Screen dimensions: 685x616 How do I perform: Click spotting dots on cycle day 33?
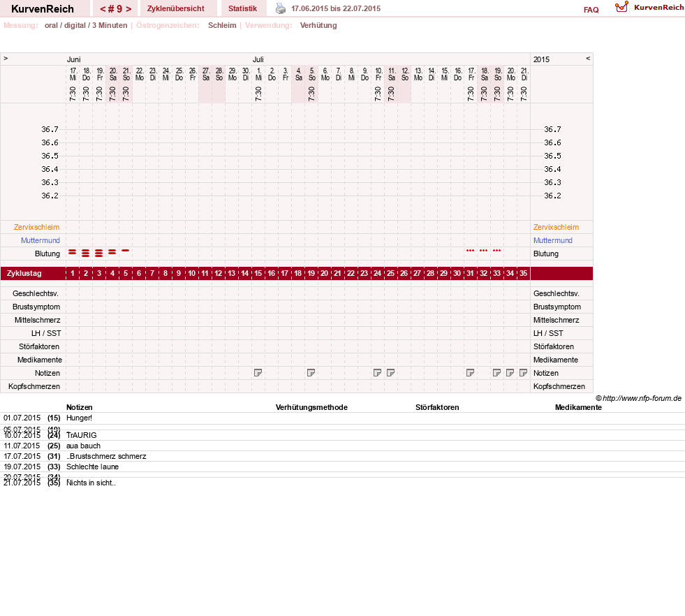click(496, 250)
